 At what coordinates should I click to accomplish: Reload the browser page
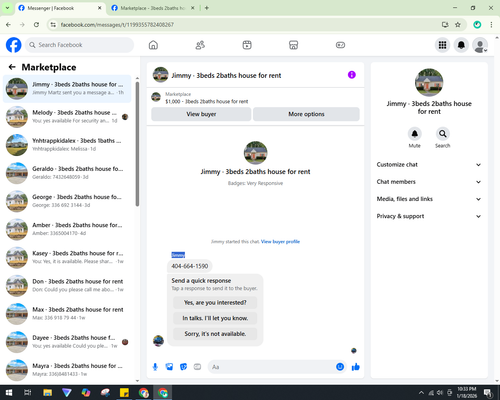(x=36, y=25)
